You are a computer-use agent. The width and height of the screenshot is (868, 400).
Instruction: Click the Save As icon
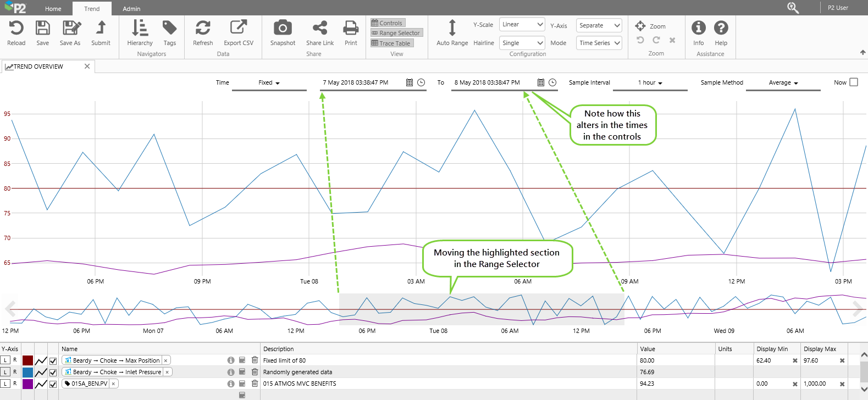tap(71, 28)
